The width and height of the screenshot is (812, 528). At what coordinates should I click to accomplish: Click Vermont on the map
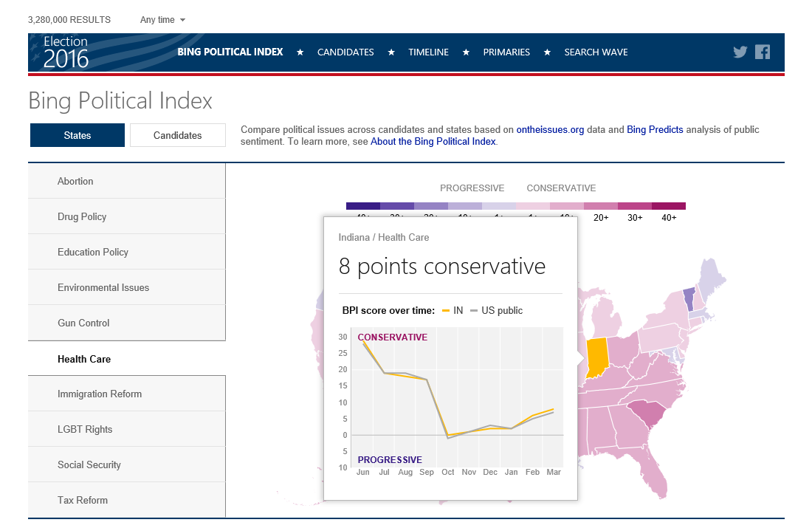[x=689, y=299]
